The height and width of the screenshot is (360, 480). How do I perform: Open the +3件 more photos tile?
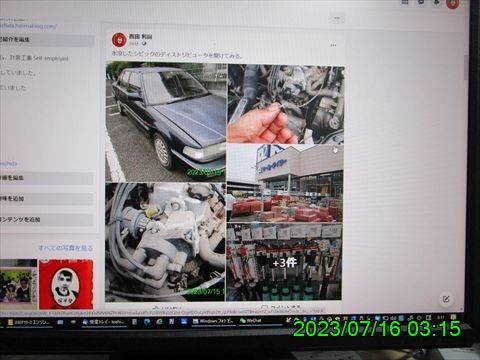tap(284, 262)
